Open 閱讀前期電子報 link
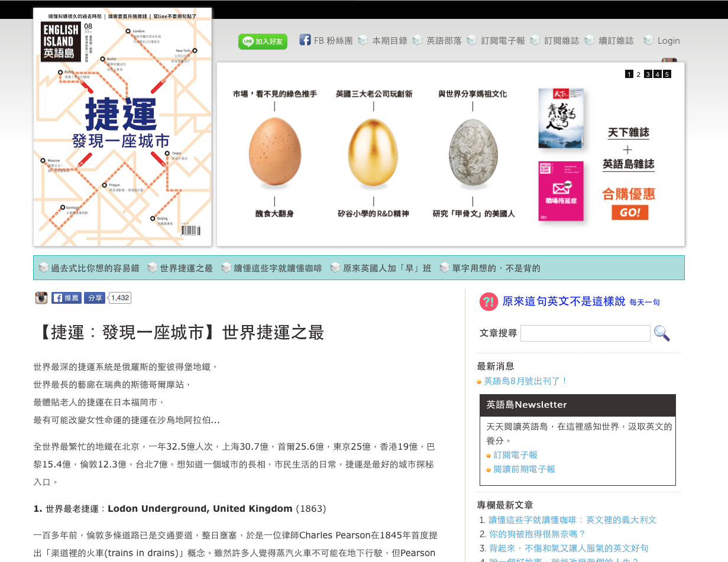The height and width of the screenshot is (562, 728). point(524,469)
